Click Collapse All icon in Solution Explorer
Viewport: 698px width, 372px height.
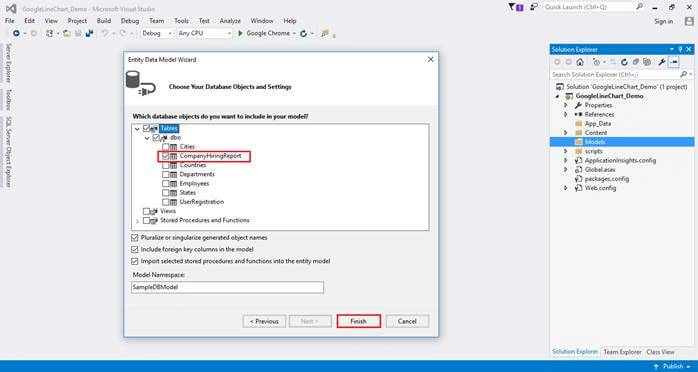(x=636, y=62)
